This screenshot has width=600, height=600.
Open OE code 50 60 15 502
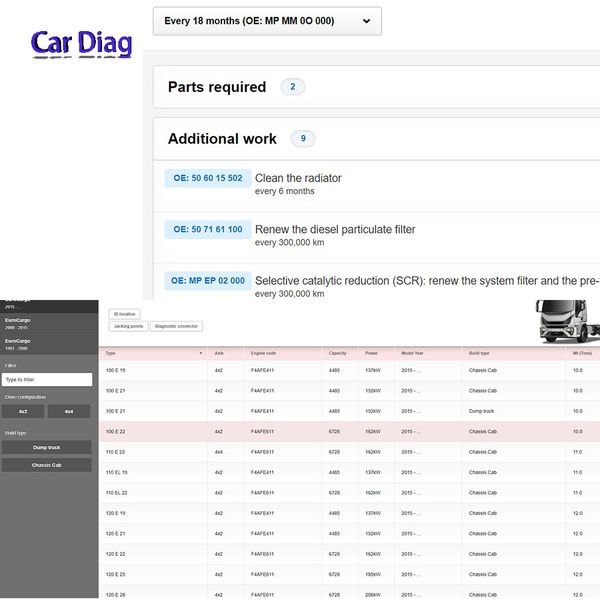[x=208, y=178]
